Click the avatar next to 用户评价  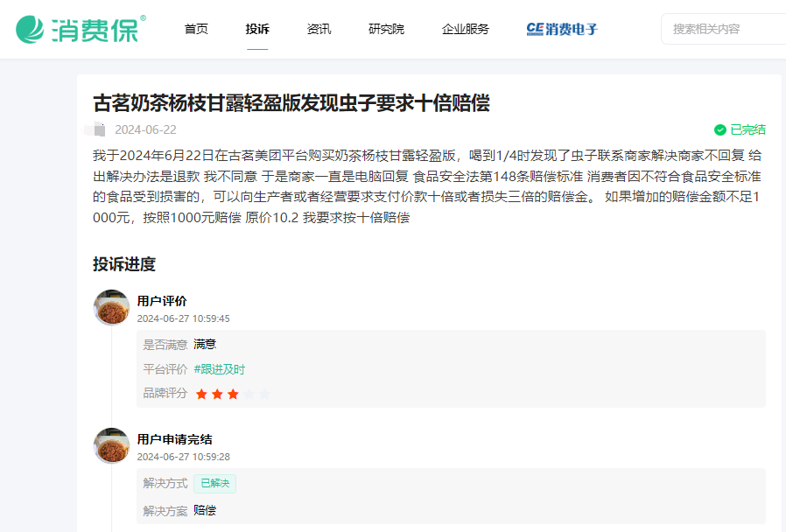[111, 307]
